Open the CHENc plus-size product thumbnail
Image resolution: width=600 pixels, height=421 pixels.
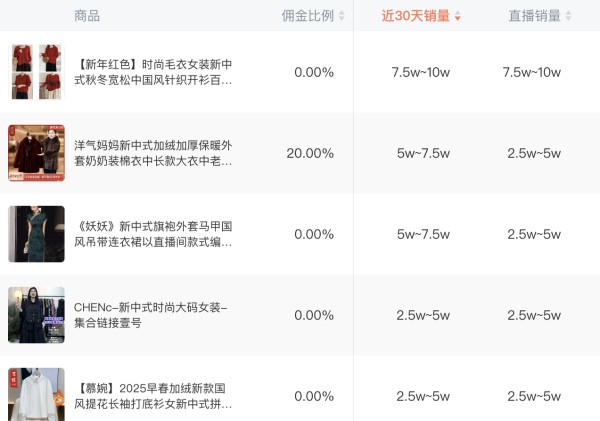tap(36, 315)
